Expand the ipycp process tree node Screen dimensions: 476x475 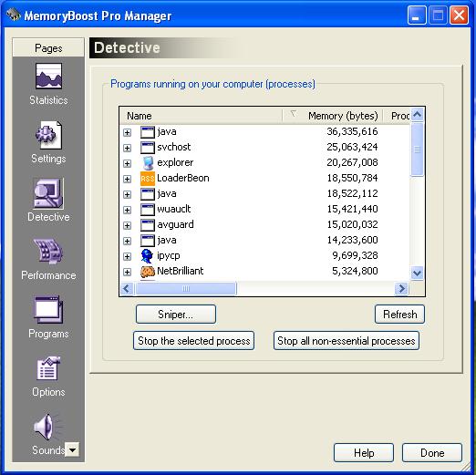click(x=127, y=256)
